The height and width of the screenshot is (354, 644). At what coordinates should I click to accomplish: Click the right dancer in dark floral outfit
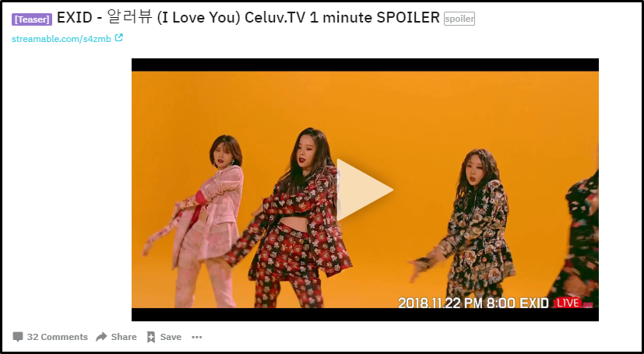pos(473,226)
